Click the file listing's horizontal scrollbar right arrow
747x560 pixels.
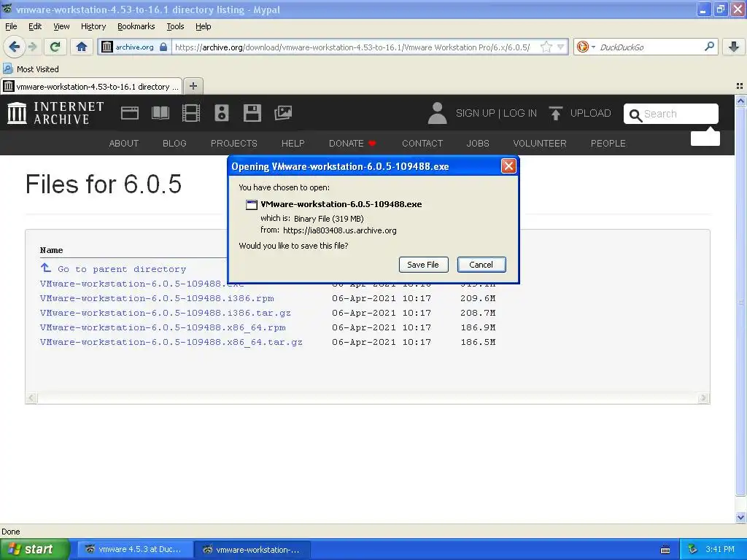point(703,398)
